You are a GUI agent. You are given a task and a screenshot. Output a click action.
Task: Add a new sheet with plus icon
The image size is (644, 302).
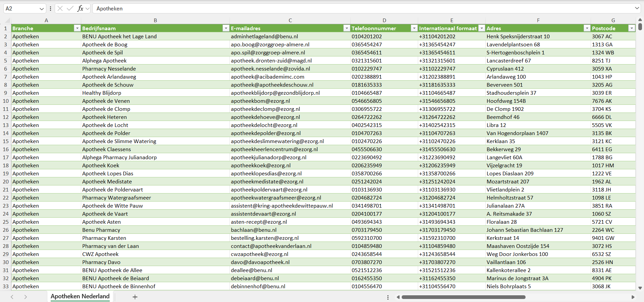(x=135, y=297)
